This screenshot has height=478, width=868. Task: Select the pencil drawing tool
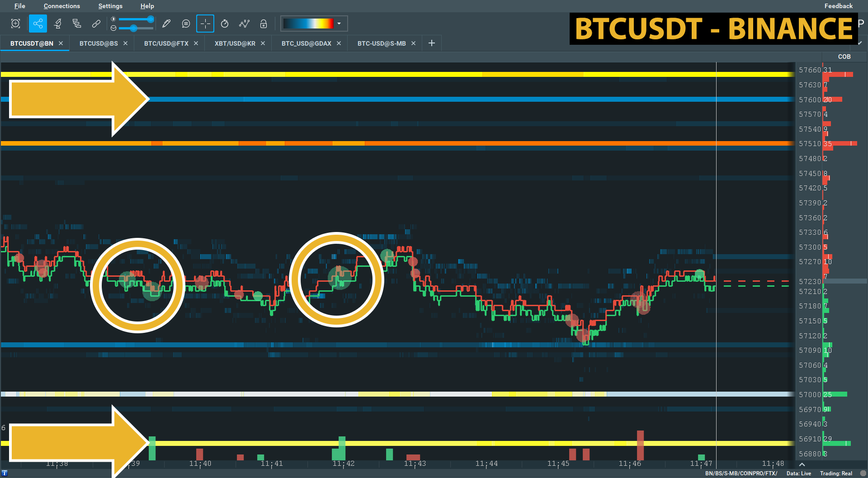coord(166,24)
